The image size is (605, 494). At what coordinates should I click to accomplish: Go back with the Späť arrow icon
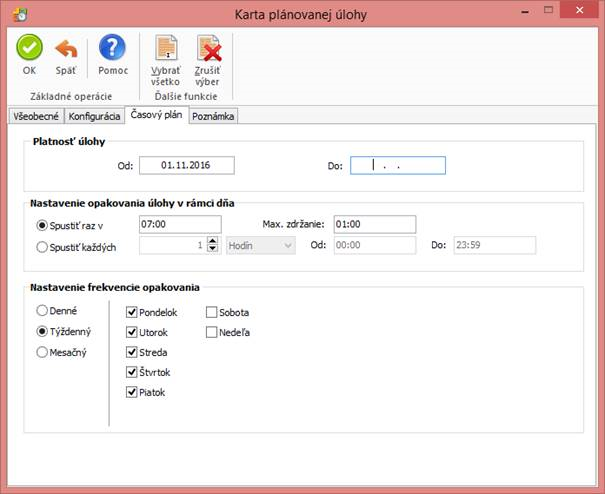[x=66, y=49]
